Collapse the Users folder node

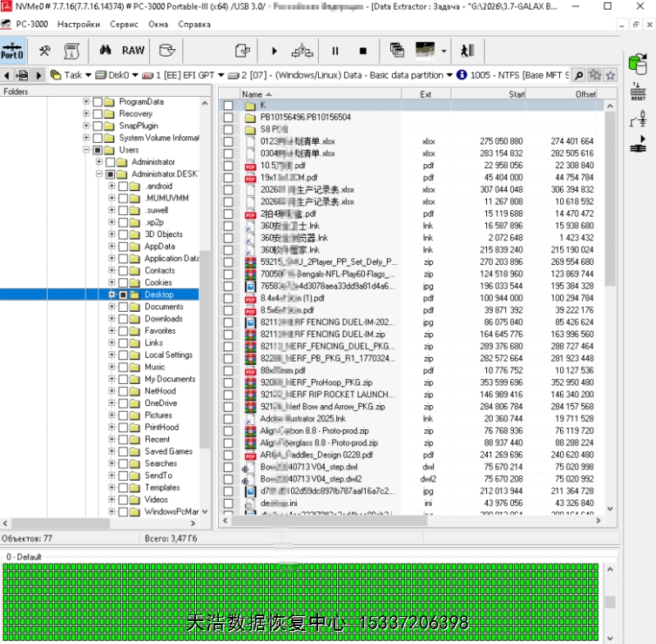86,150
